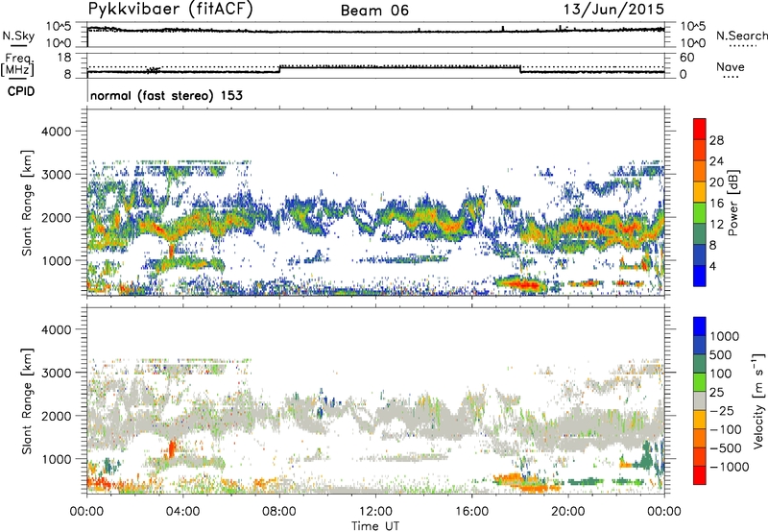The height and width of the screenshot is (532, 768).
Task: Pick the red segment of power colorbar
Action: pos(700,129)
